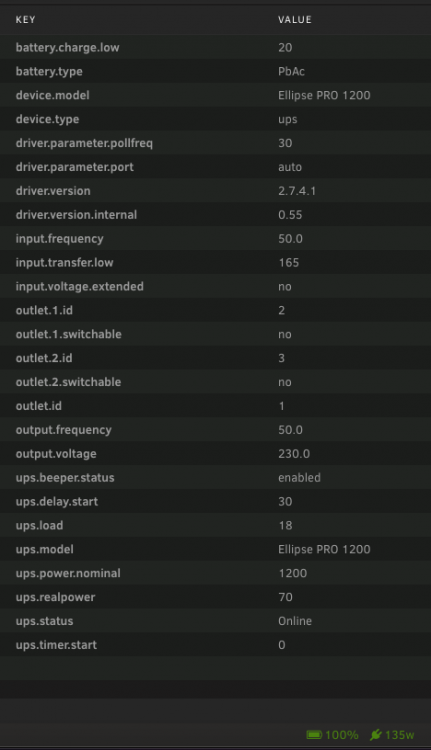Image resolution: width=431 pixels, height=750 pixels.
Task: Select the outlet.1.switchable row
Action: click(215, 334)
